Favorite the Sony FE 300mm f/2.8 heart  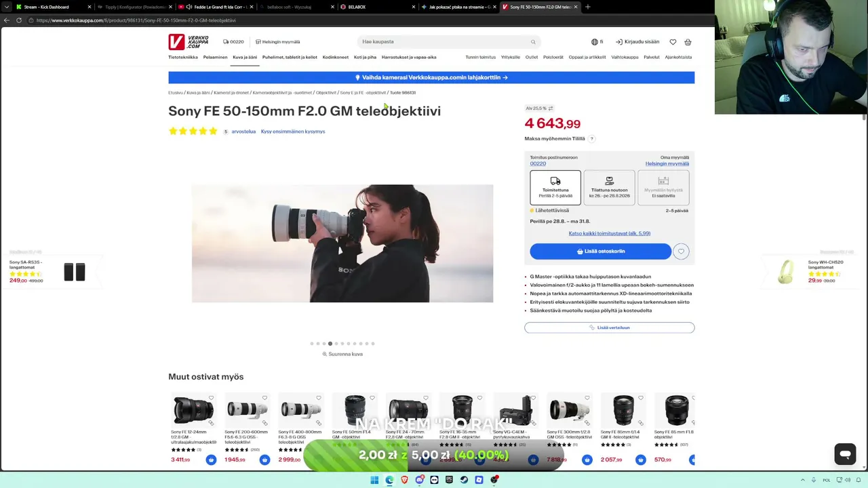[x=587, y=398]
